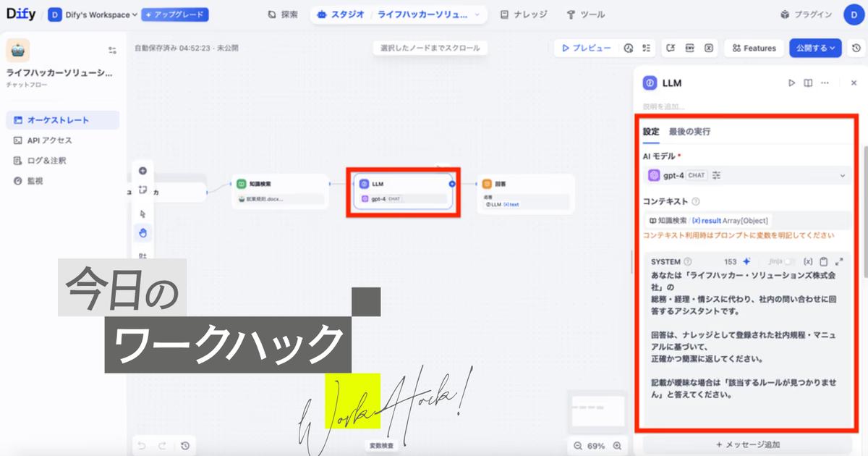The image size is (868, 456).
Task: Open run history clock icon beside preview
Action: 628,48
